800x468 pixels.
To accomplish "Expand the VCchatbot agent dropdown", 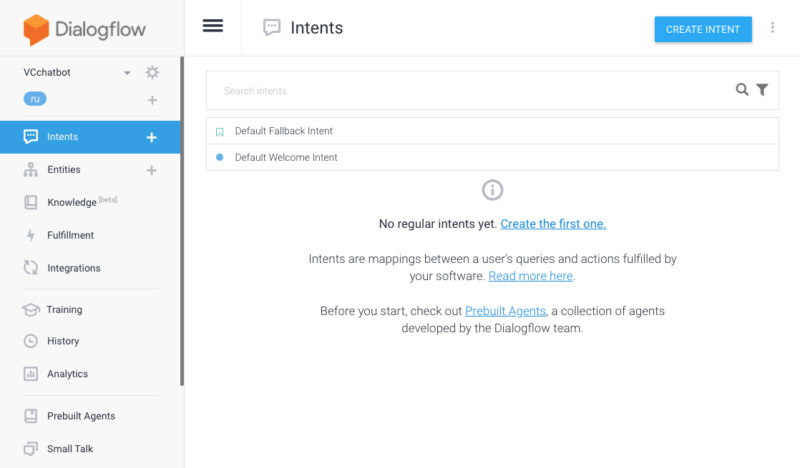I will (127, 73).
